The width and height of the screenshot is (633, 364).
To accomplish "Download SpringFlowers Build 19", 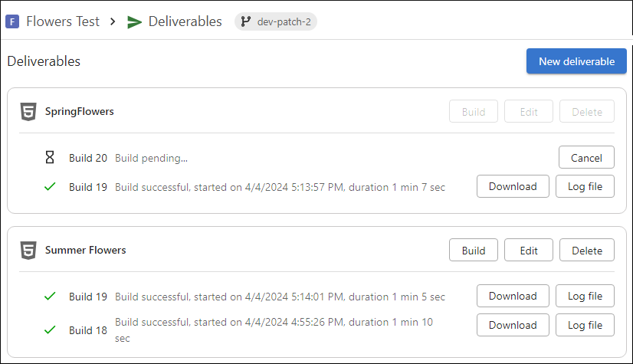I will point(513,186).
